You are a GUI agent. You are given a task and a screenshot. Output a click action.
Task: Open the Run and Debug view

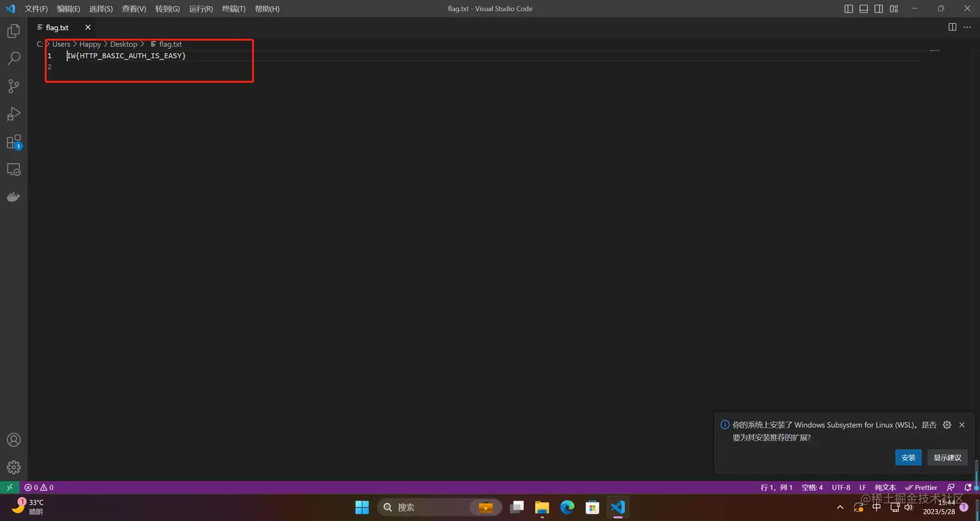click(x=14, y=114)
